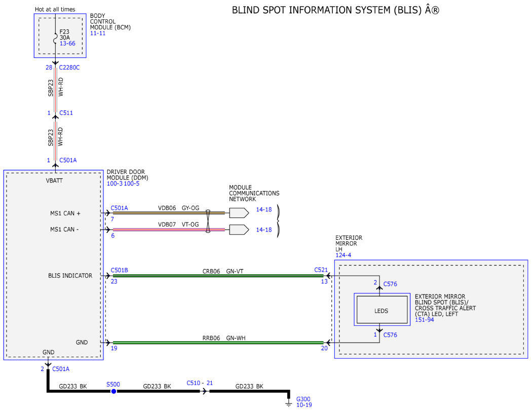
Task: Open the 151-94 BLIS LED reference
Action: [x=424, y=320]
